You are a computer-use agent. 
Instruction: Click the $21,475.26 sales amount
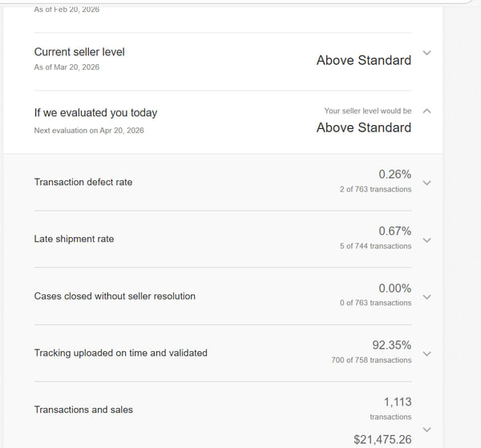click(x=382, y=439)
